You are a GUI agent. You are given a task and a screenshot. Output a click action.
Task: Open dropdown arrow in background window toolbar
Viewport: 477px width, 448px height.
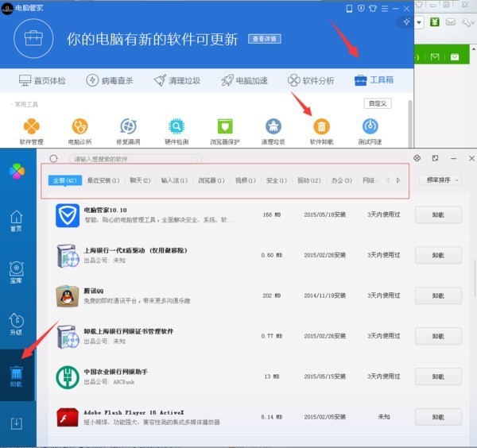click(419, 22)
